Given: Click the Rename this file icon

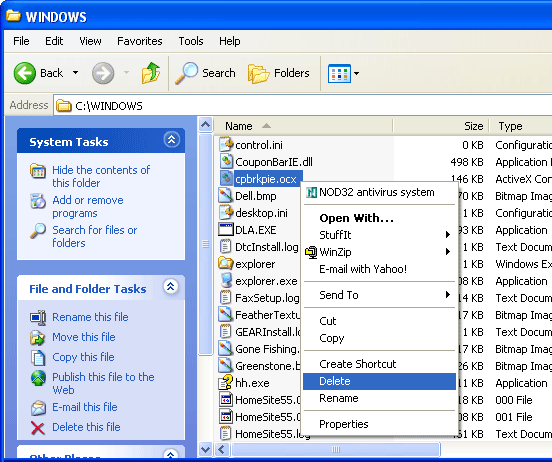Looking at the screenshot, I should click(38, 318).
